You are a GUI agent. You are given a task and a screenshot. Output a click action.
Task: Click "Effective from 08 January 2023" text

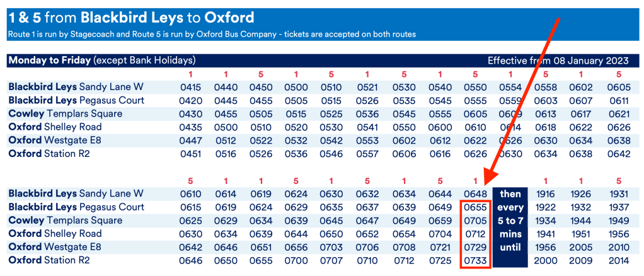[x=558, y=60]
